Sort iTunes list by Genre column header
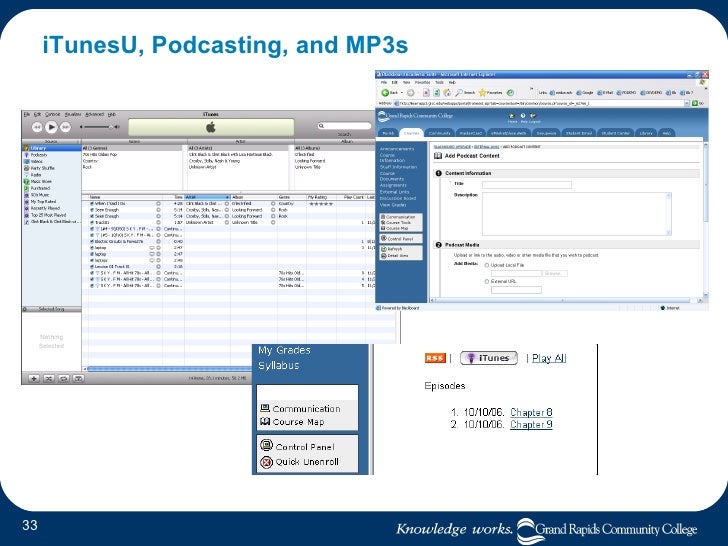This screenshot has width=728, height=546. (x=292, y=197)
